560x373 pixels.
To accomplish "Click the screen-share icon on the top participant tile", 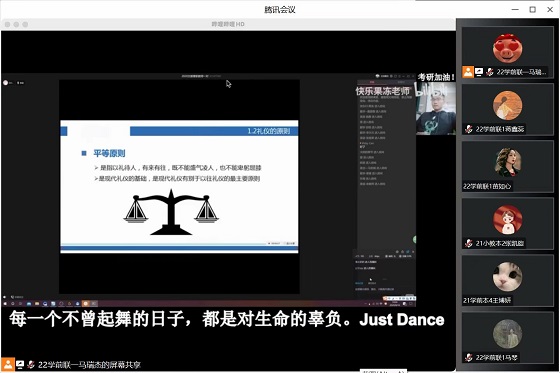I will (x=479, y=72).
